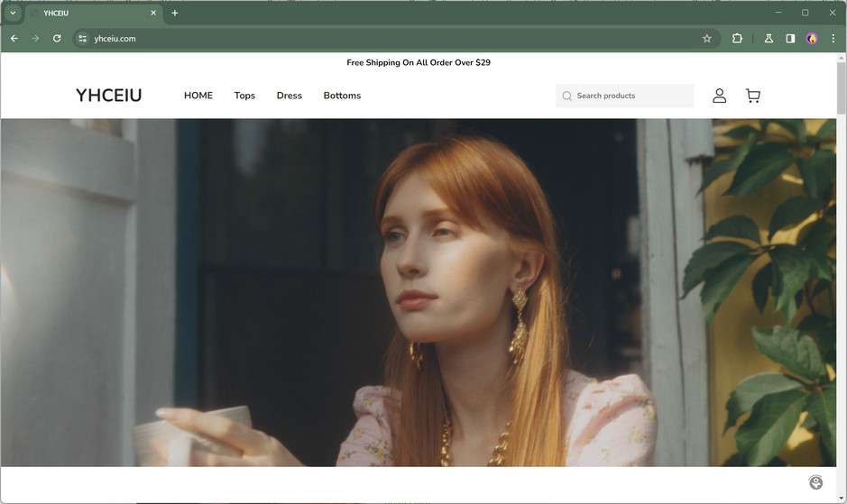Image resolution: width=847 pixels, height=504 pixels.
Task: Open the shopping cart icon
Action: point(753,96)
